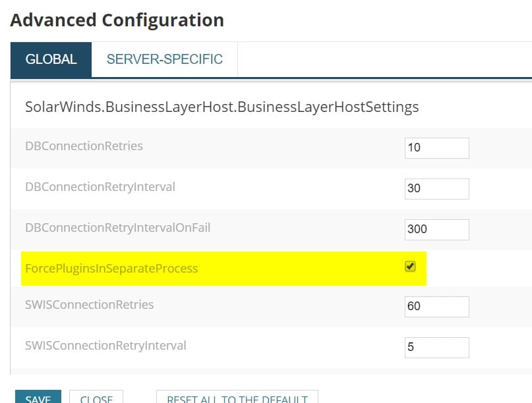532x403 pixels.
Task: Focus the DBConnectionRetryInterval input box
Action: 436,188
